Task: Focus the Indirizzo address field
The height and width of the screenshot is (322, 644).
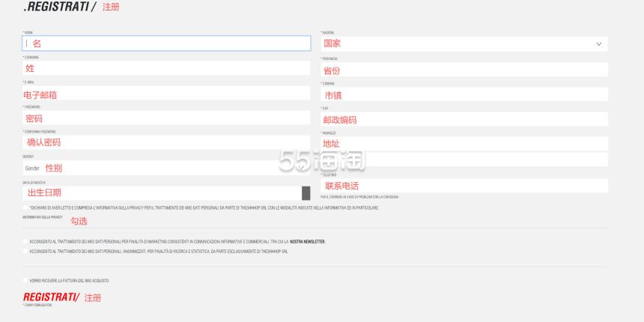Action: pyautogui.click(x=464, y=143)
